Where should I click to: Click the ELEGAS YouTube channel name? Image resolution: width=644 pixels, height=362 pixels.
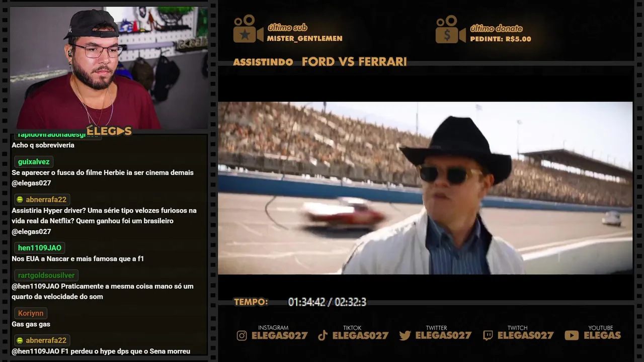click(603, 335)
